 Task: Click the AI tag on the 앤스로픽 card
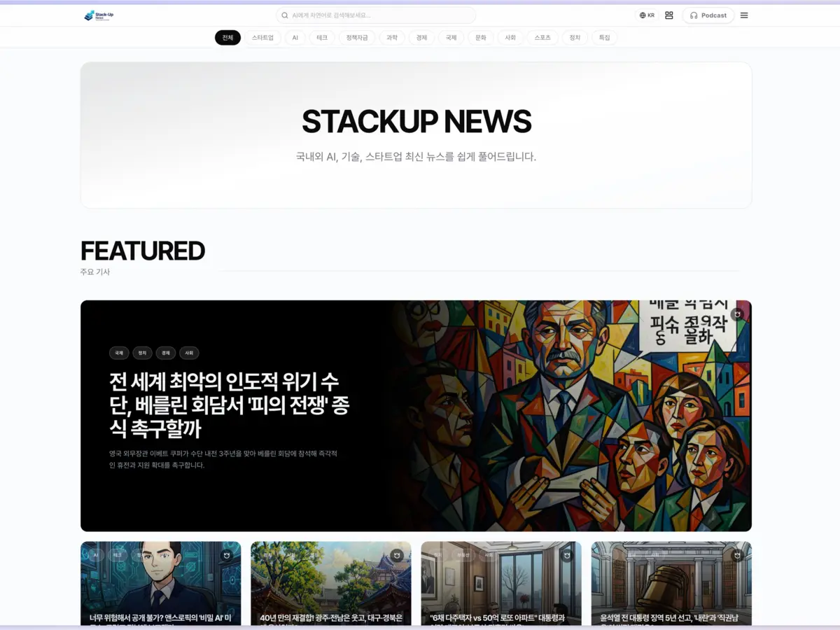coord(95,555)
